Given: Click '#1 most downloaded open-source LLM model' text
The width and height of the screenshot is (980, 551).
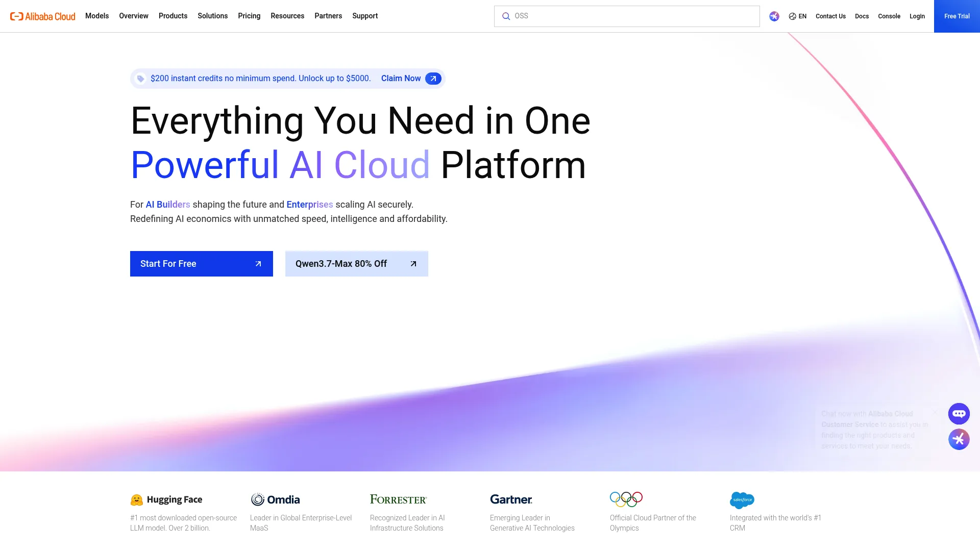Looking at the screenshot, I should (x=184, y=523).
